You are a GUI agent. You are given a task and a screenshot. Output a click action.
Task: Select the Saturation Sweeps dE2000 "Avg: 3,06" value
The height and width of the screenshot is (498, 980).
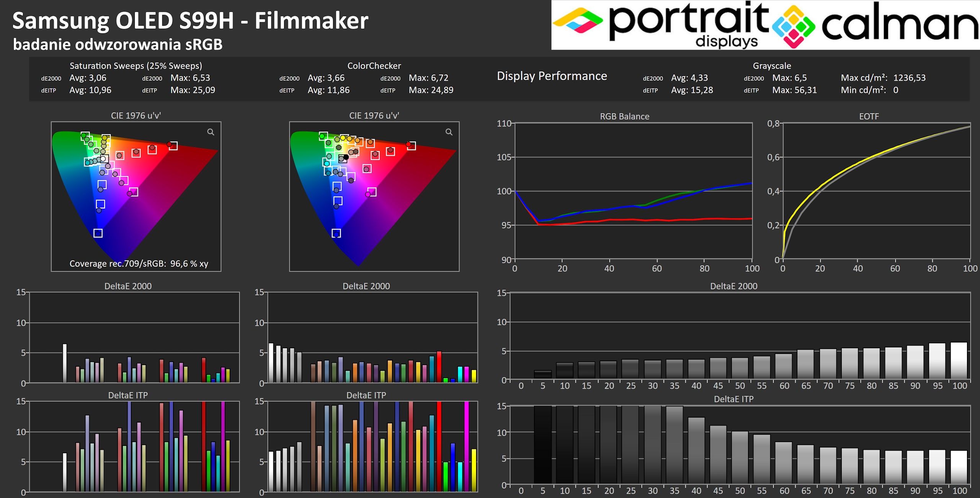point(88,78)
